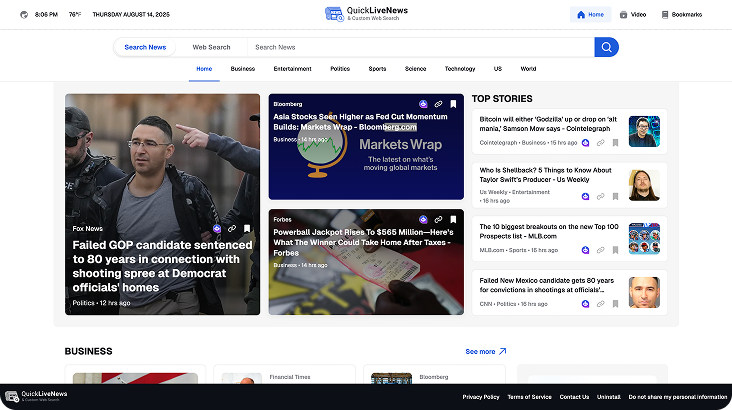Screen dimensions: 732x410
Task: Open the Home category tab
Action: click(x=204, y=69)
